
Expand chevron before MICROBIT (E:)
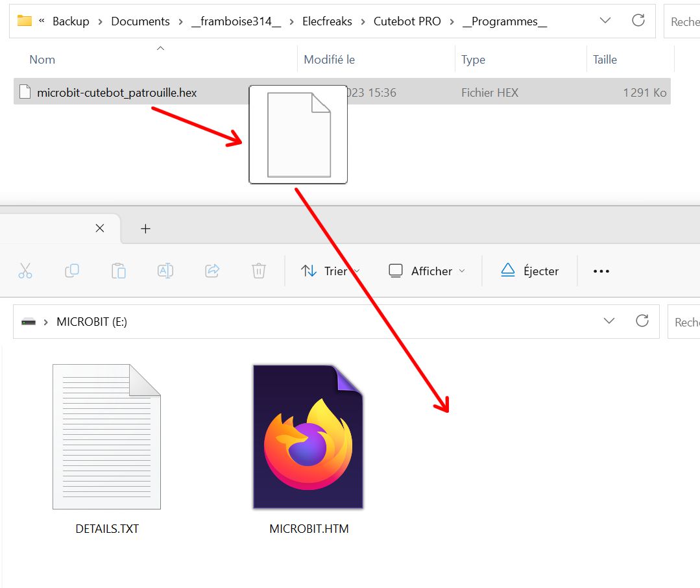(45, 322)
